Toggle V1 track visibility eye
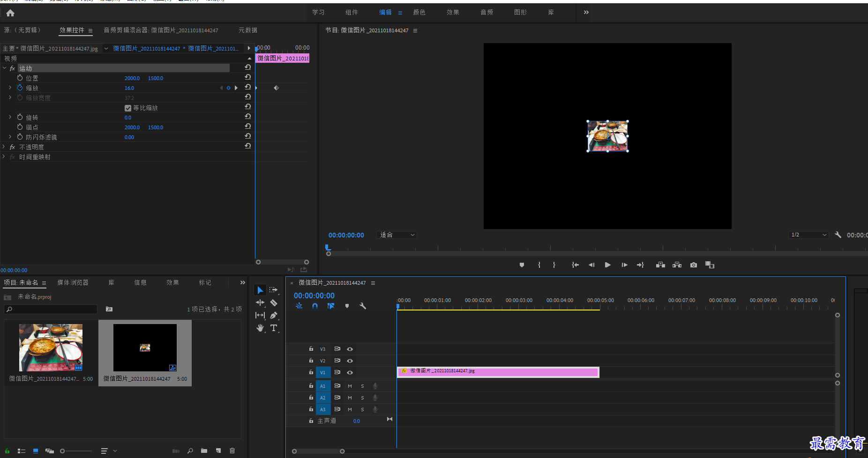This screenshot has height=458, width=868. coord(350,372)
